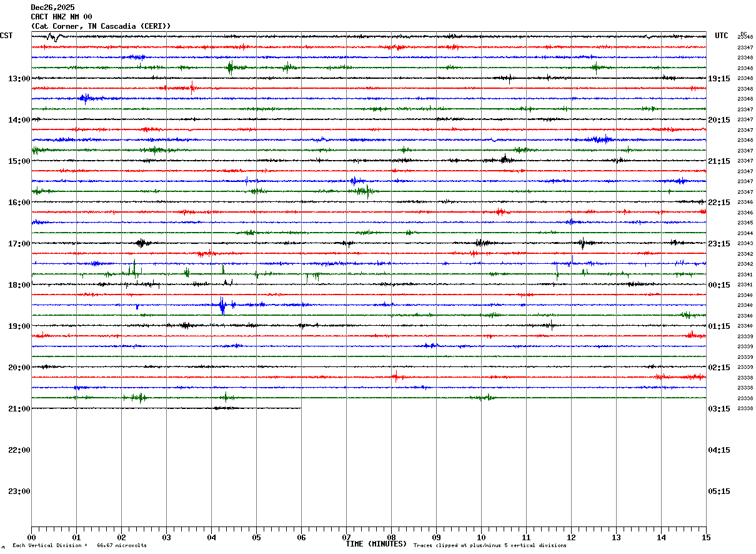This screenshot has width=756, height=554.
Task: Click the 23:15 UTC row label
Action: pos(719,244)
